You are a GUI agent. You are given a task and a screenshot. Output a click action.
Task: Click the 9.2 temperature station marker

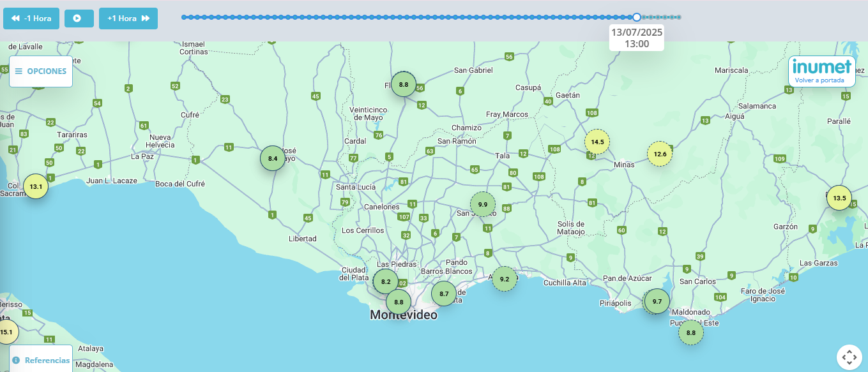[504, 279]
